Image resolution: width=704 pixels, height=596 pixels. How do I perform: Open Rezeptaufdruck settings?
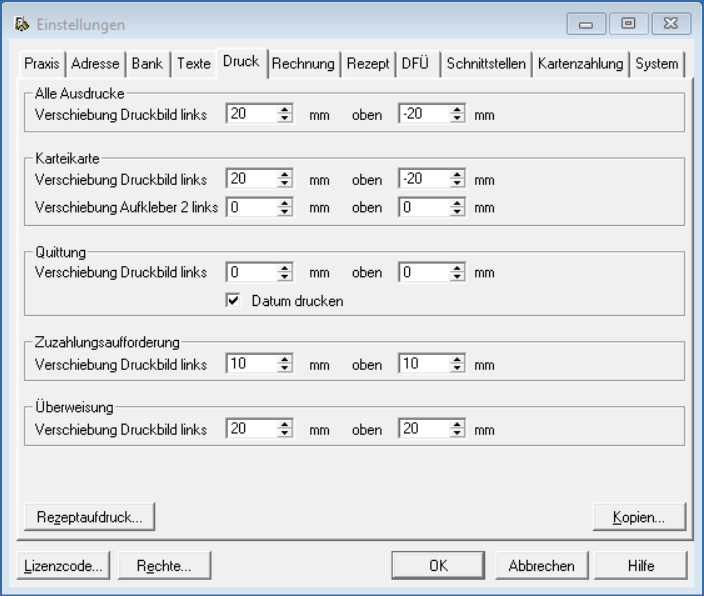pyautogui.click(x=89, y=517)
